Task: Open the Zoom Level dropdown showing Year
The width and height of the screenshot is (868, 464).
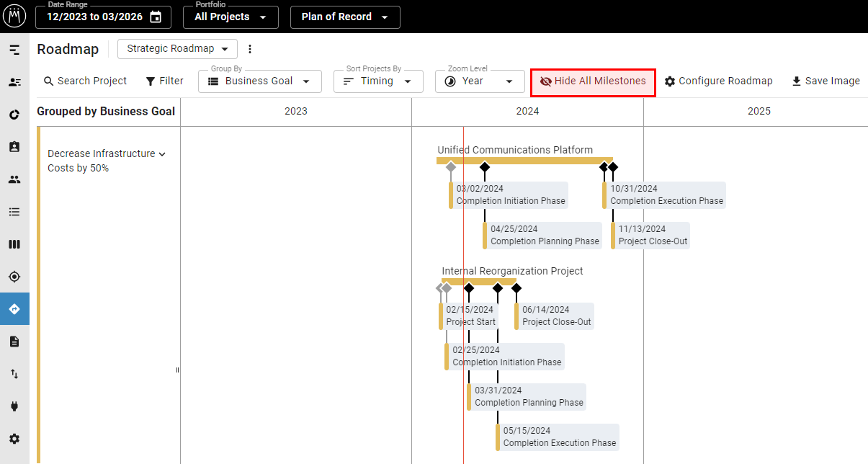Action: click(x=480, y=81)
